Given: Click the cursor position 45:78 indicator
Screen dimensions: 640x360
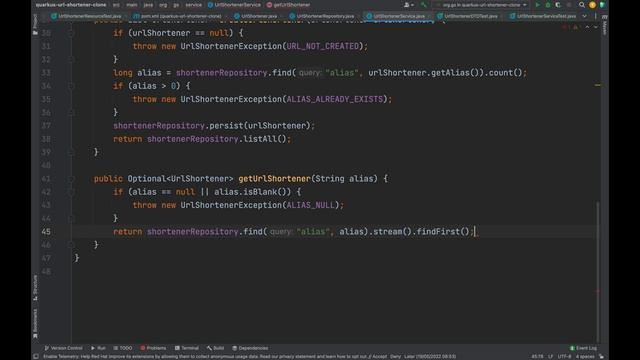Looking at the screenshot, I should point(537,356).
